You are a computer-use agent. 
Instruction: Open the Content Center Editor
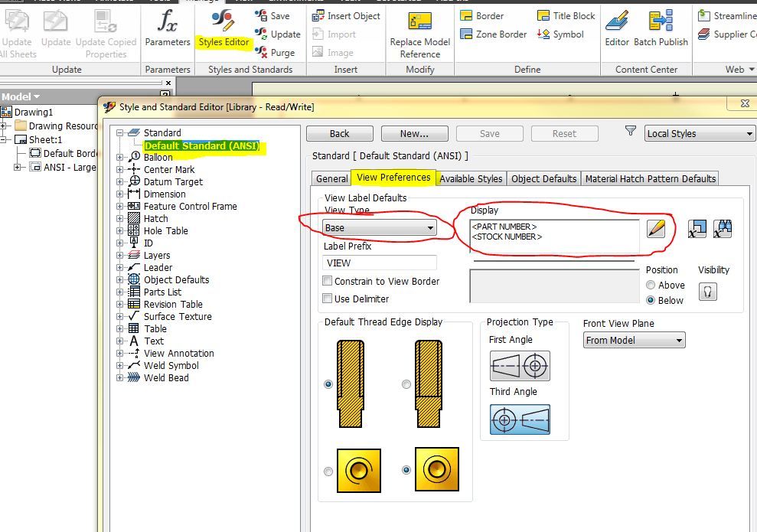pyautogui.click(x=616, y=28)
